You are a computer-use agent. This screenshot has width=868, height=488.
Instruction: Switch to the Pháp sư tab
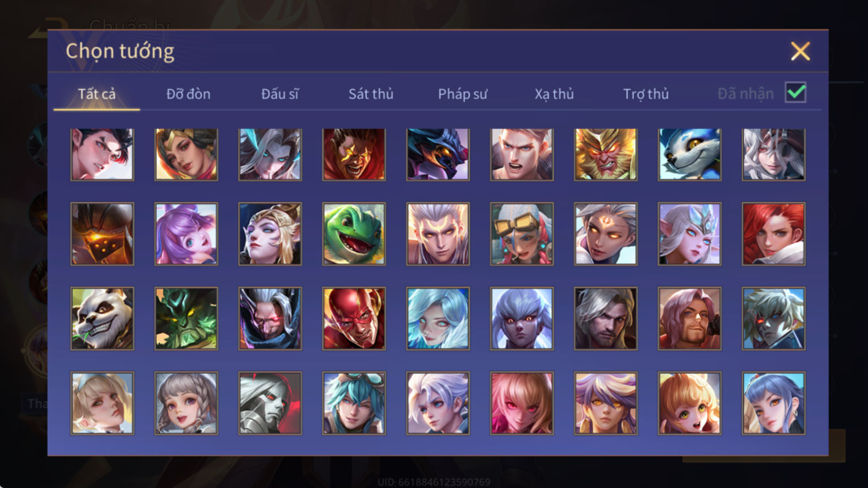463,94
